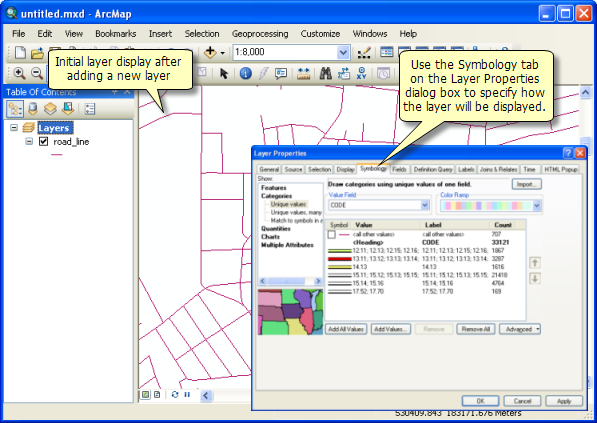Viewport: 597px width, 423px height.
Task: Open Table Of Contents Options icon
Action: coord(90,109)
